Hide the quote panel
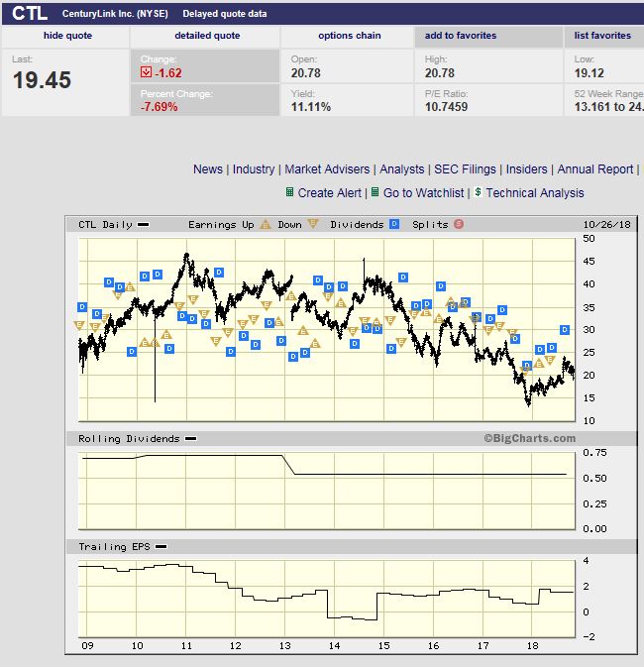The width and height of the screenshot is (644, 667). click(67, 36)
